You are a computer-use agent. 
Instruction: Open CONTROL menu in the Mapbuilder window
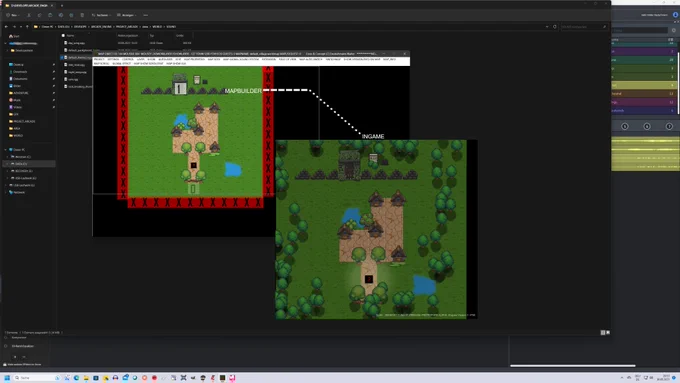(x=128, y=59)
